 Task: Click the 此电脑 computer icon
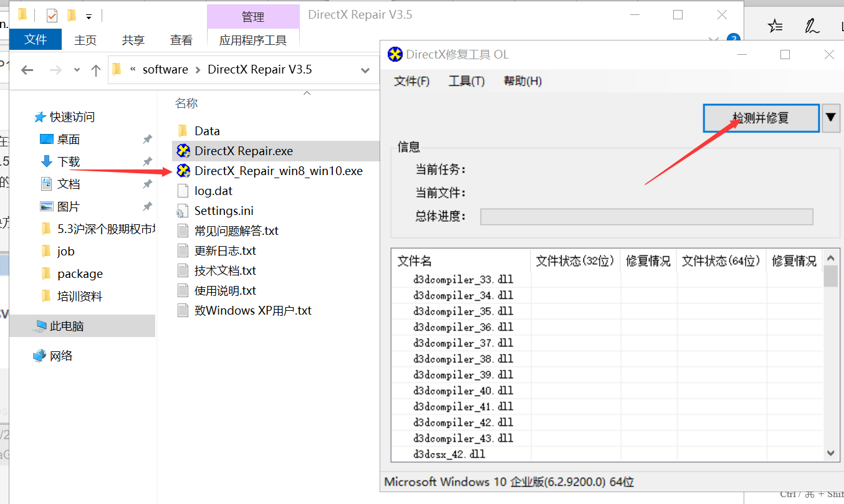tap(40, 326)
